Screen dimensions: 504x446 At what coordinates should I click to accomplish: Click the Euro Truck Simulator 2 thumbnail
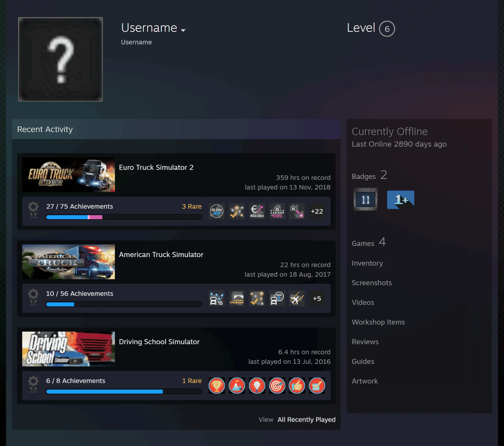pyautogui.click(x=69, y=175)
